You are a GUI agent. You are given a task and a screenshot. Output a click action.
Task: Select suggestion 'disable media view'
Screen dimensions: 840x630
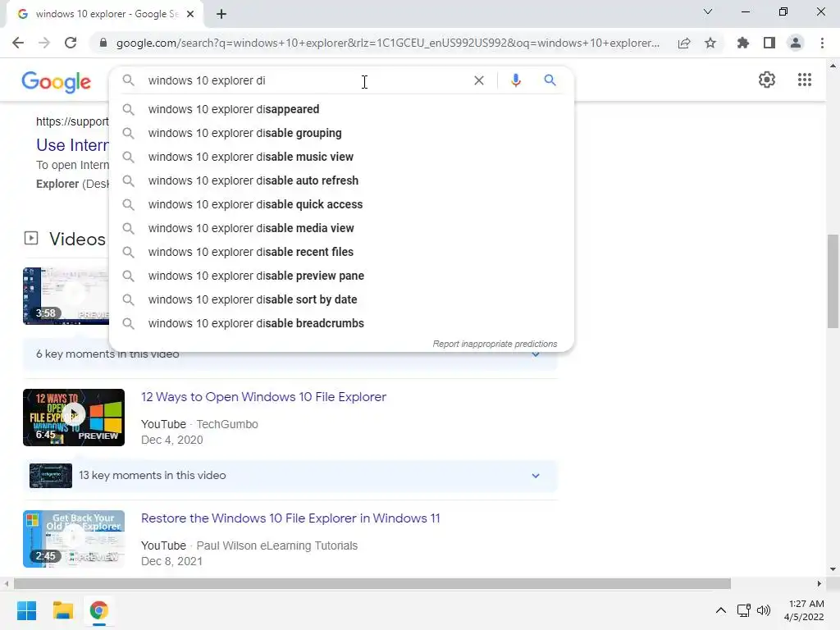341,228
